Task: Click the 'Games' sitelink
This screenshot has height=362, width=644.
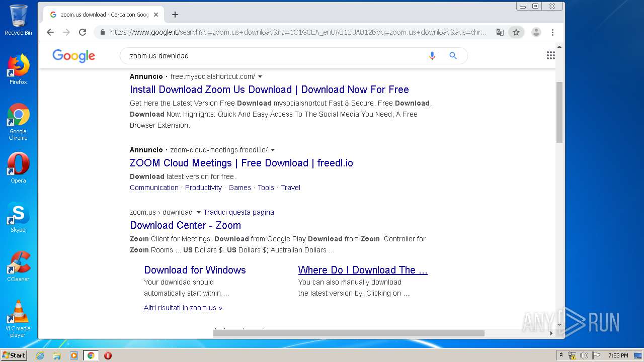Action: click(239, 188)
